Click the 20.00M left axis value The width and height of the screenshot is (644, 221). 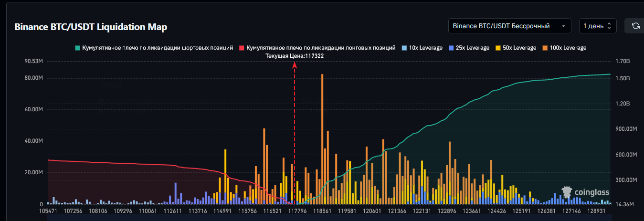[x=33, y=172]
